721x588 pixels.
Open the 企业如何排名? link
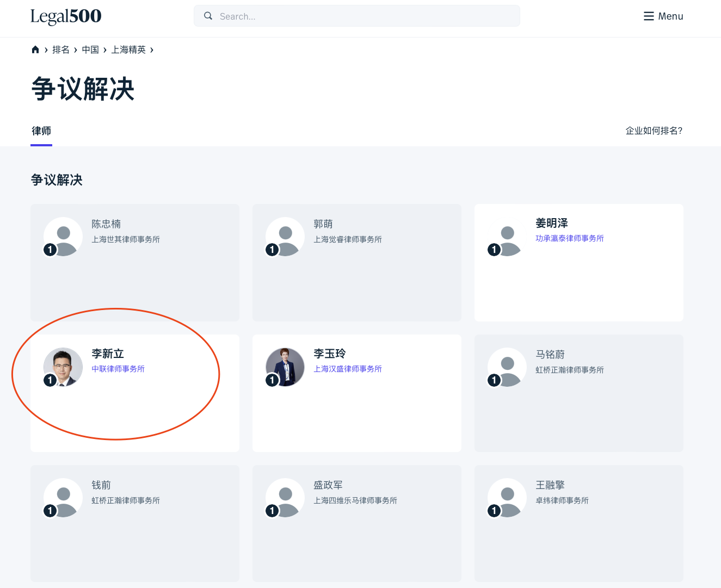click(x=654, y=131)
